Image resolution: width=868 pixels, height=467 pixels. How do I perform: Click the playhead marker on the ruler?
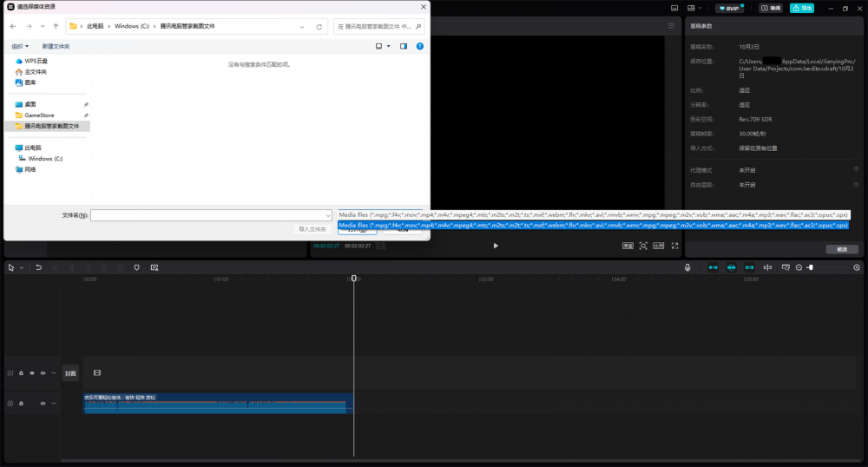point(354,279)
